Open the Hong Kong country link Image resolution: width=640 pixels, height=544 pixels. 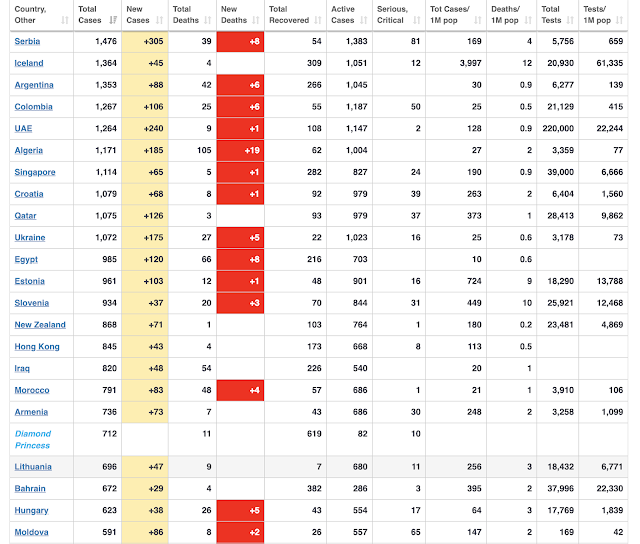point(37,346)
